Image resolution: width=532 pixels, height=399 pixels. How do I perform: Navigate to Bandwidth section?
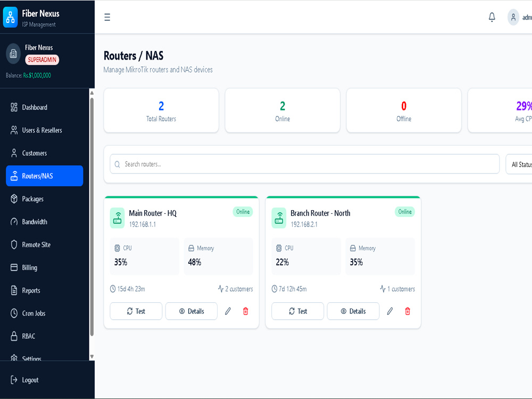point(45,222)
